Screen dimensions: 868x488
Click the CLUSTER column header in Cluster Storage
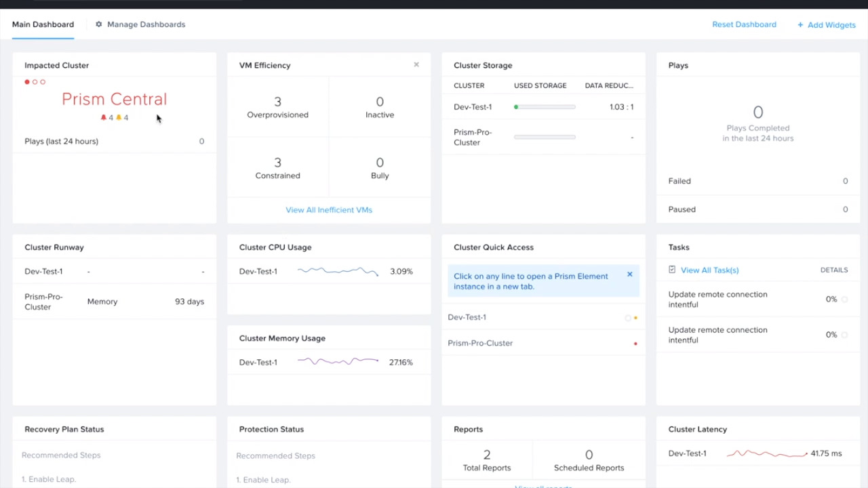point(469,85)
